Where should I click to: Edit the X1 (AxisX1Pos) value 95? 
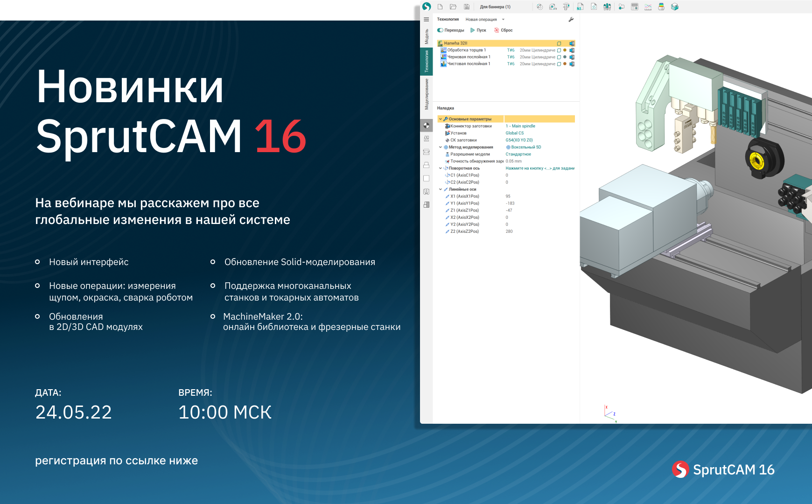point(508,196)
